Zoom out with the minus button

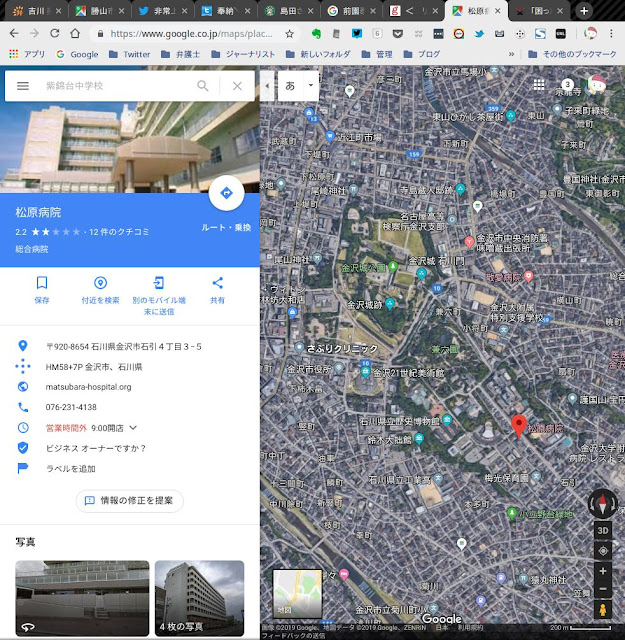603,589
